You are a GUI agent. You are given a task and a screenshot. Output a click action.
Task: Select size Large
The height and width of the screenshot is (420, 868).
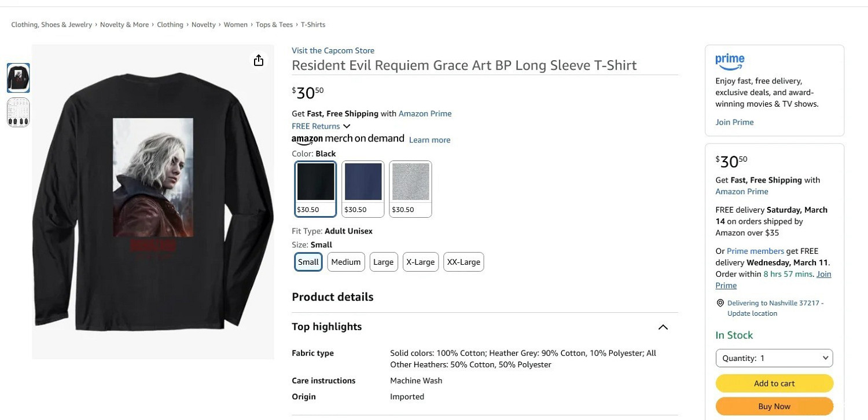[x=383, y=262]
